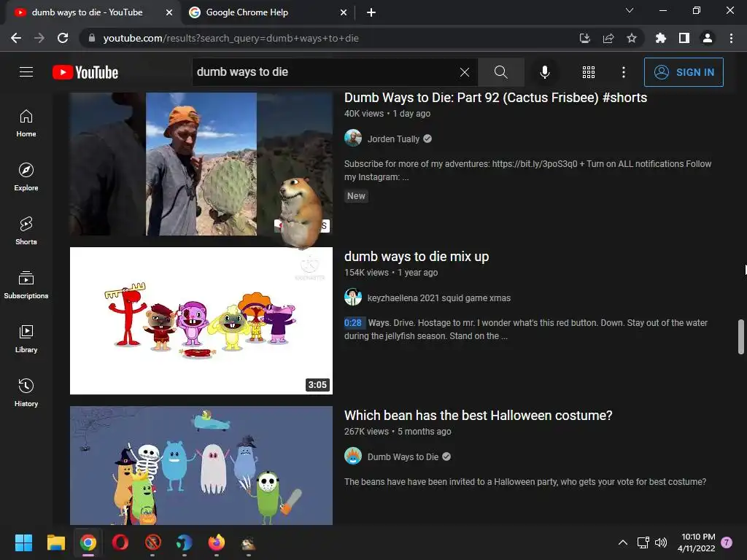Reload the current page
Screen dimensions: 747x560
63,38
